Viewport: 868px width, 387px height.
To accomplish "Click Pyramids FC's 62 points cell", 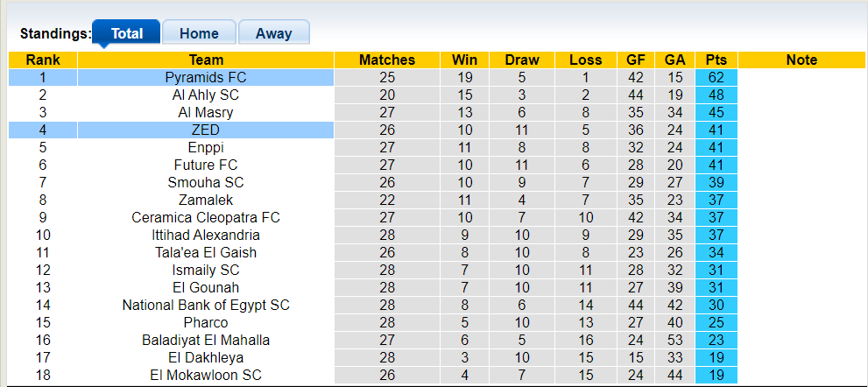I will (x=716, y=77).
